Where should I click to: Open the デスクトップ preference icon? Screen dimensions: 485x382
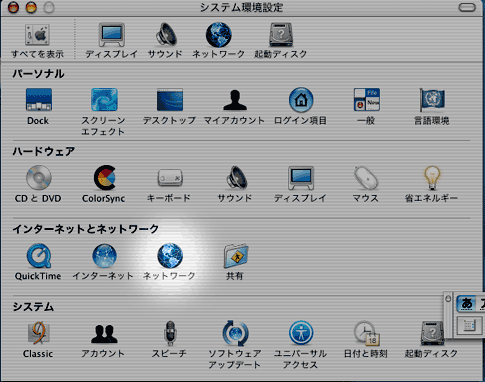click(170, 99)
